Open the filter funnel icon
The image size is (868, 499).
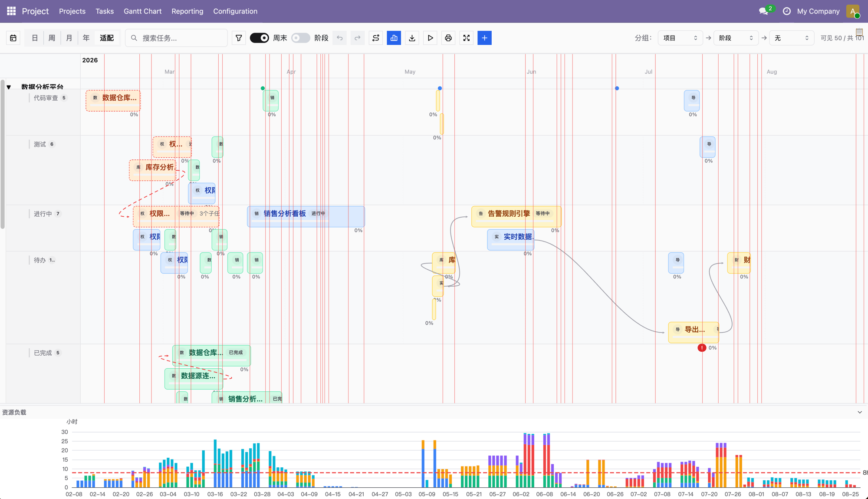(x=239, y=38)
